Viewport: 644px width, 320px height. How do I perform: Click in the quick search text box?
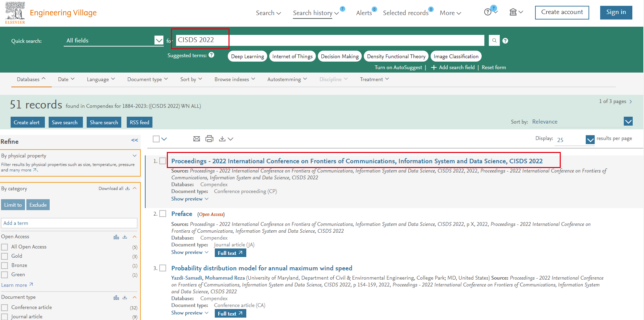coord(330,40)
